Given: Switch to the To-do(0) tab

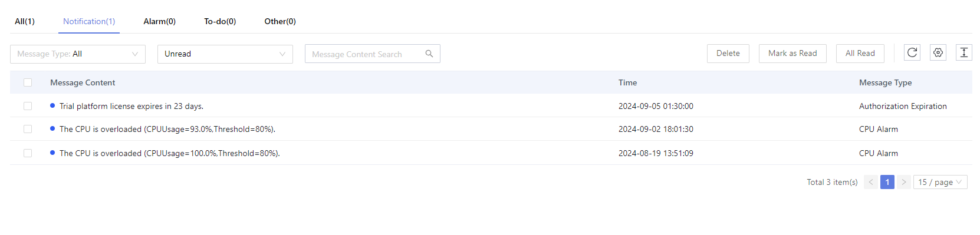Looking at the screenshot, I should pos(220,21).
